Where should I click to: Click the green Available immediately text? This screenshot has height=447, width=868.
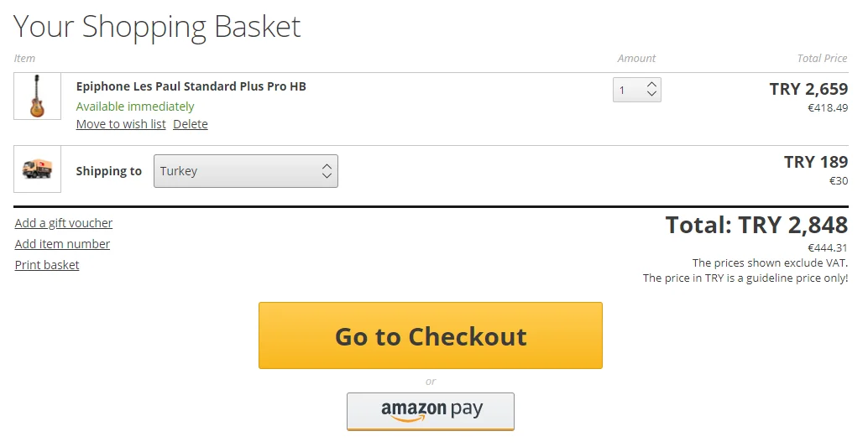135,107
